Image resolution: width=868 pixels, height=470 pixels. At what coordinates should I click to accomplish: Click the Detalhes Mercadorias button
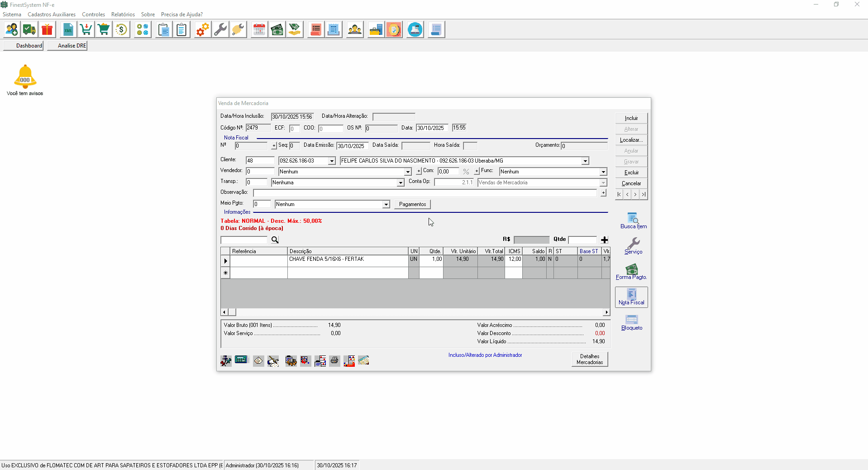589,359
